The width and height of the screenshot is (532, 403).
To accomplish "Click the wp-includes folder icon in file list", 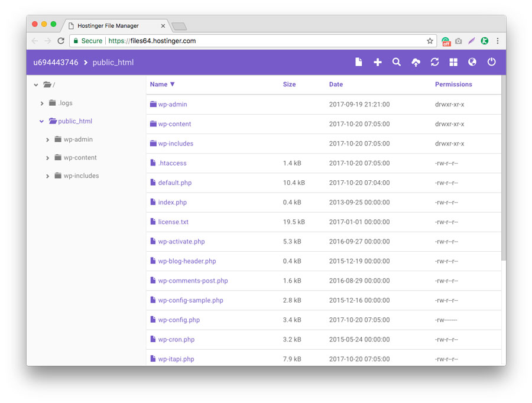I will pos(153,144).
